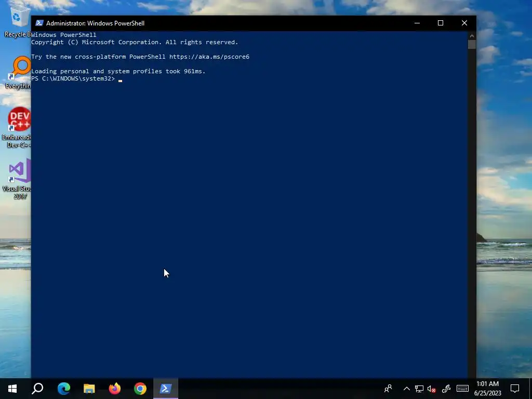Click the aka.ms/pscore6 URL text
Screen dimensions: 532x399
point(209,57)
